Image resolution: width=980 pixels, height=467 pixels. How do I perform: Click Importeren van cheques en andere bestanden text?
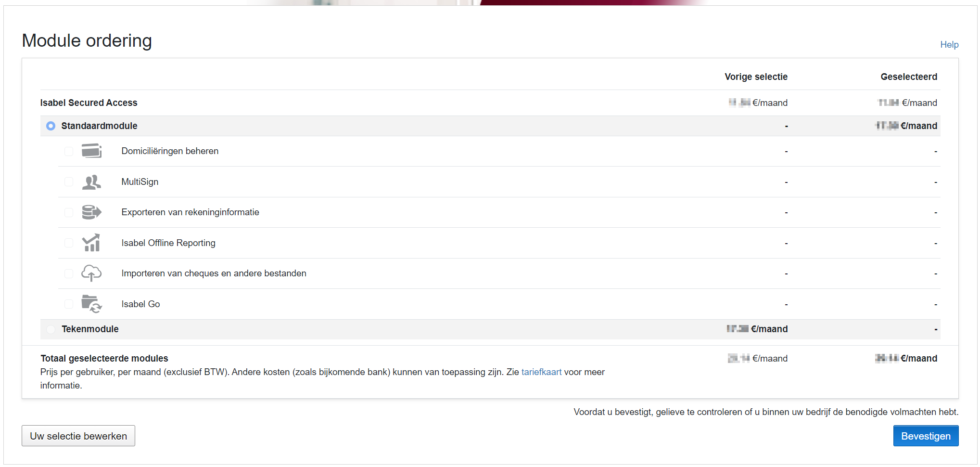click(214, 273)
